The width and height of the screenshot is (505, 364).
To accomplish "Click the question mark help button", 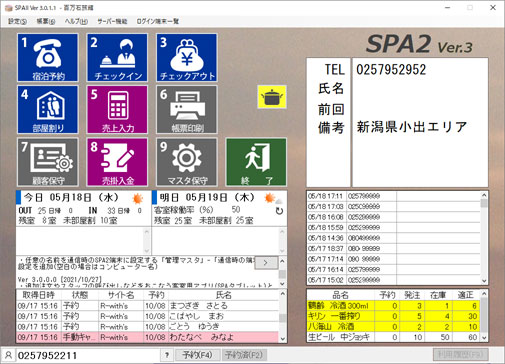I will (167, 355).
